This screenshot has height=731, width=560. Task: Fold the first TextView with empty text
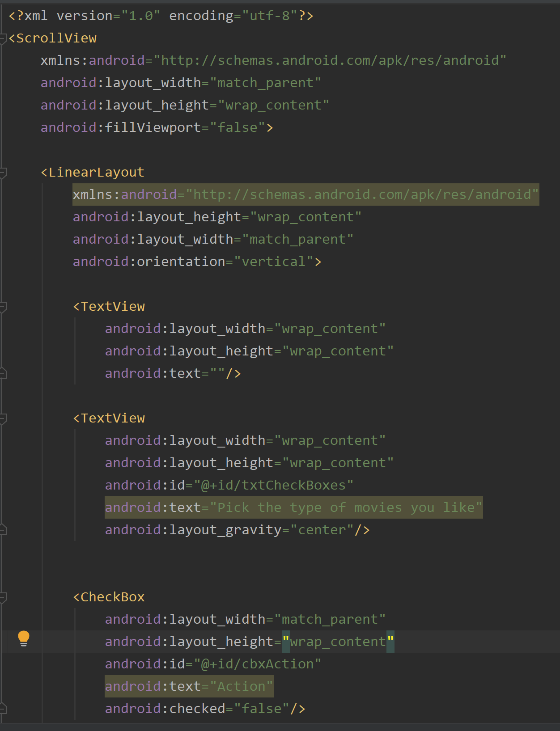[x=3, y=307]
